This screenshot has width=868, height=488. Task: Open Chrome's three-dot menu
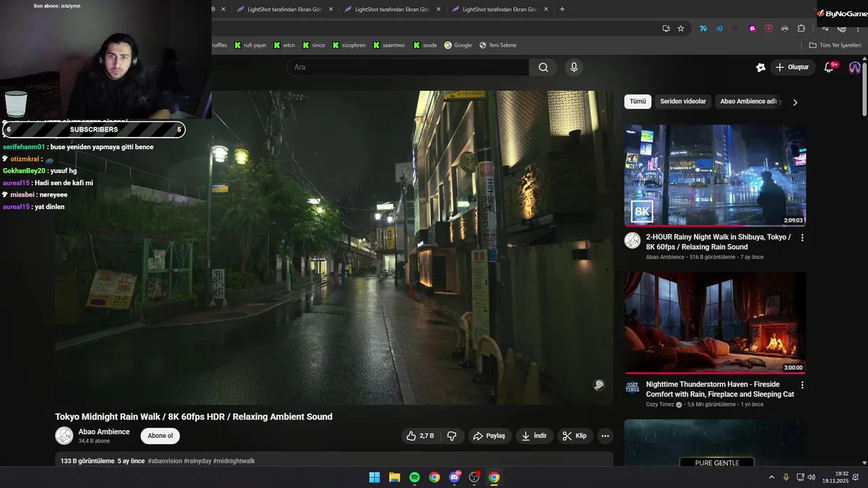pos(858,28)
